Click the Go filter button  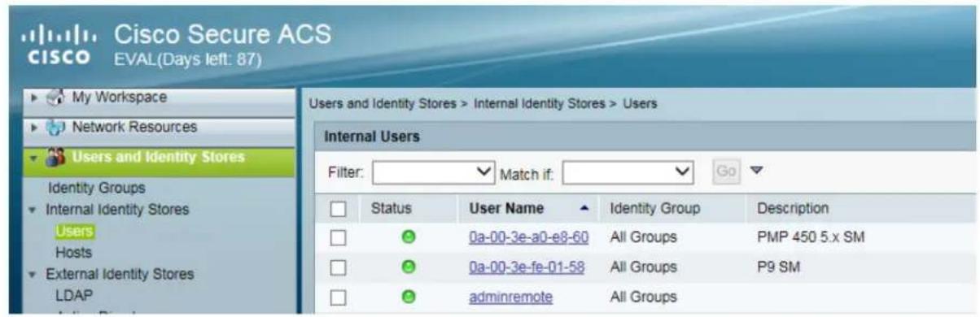(727, 172)
